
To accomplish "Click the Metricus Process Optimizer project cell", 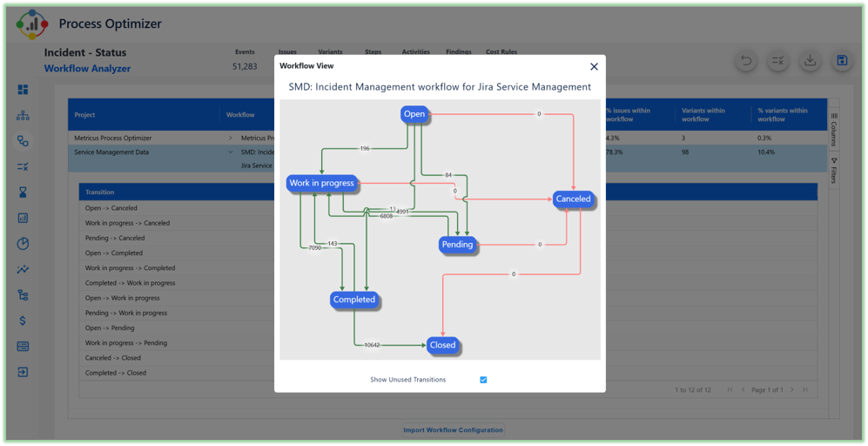I will [113, 138].
